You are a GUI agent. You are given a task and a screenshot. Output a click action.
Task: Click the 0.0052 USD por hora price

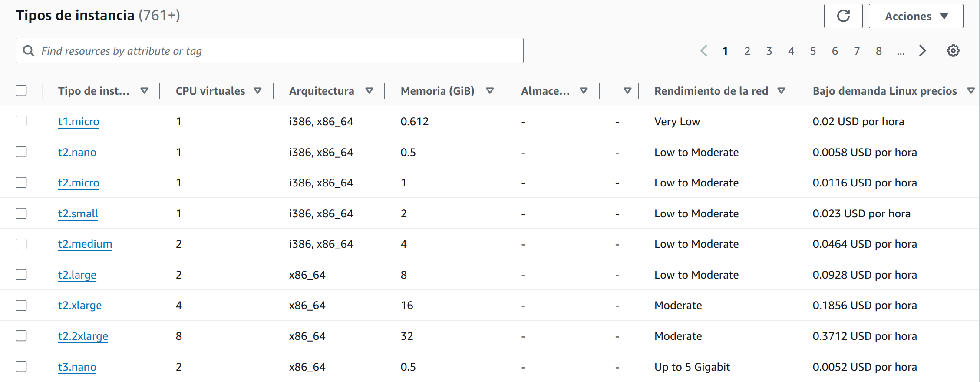(865, 367)
